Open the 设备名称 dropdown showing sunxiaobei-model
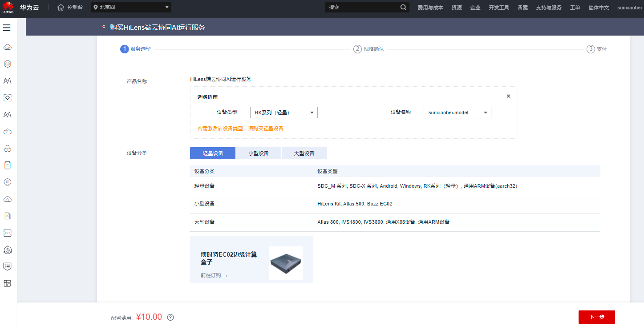Screen dimensions: 644x330 pos(457,112)
